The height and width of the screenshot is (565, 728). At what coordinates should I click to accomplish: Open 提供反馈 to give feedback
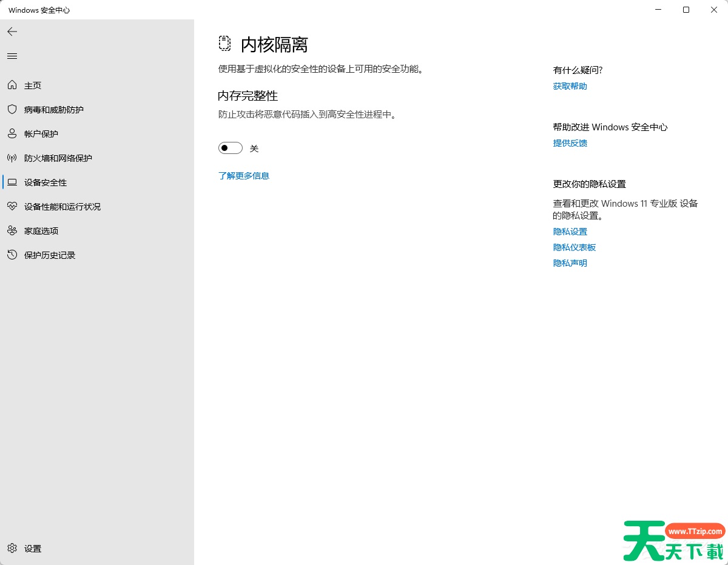point(569,142)
